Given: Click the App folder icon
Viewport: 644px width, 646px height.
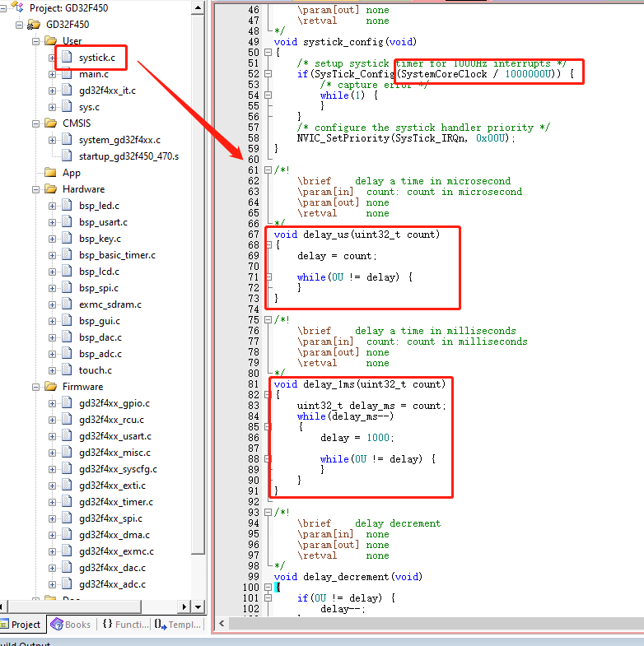Looking at the screenshot, I should [x=51, y=172].
